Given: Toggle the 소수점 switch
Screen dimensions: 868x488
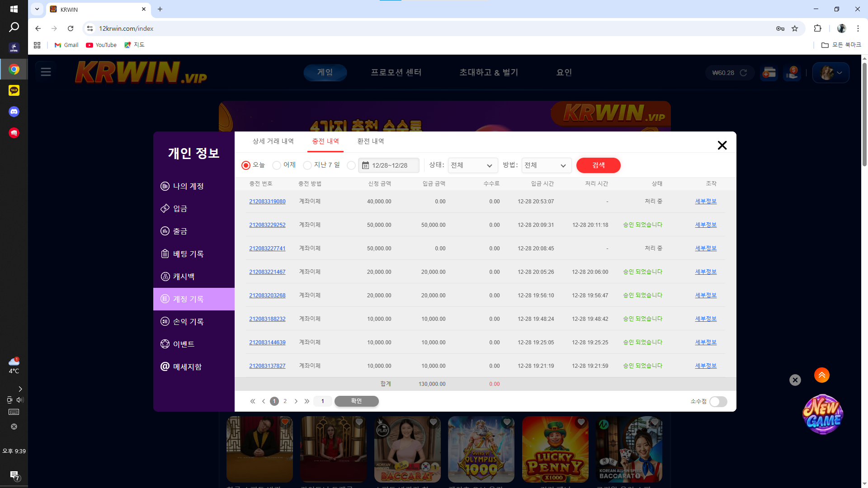Looking at the screenshot, I should tap(718, 402).
